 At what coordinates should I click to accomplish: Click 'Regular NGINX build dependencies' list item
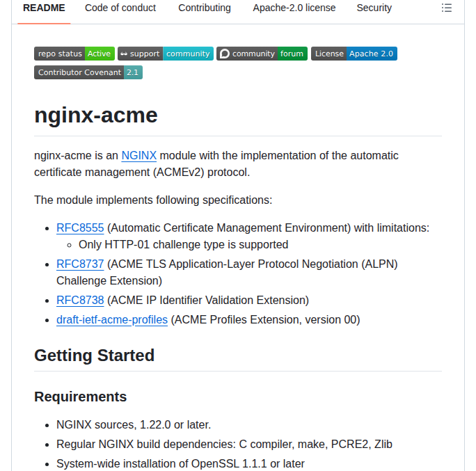224,445
